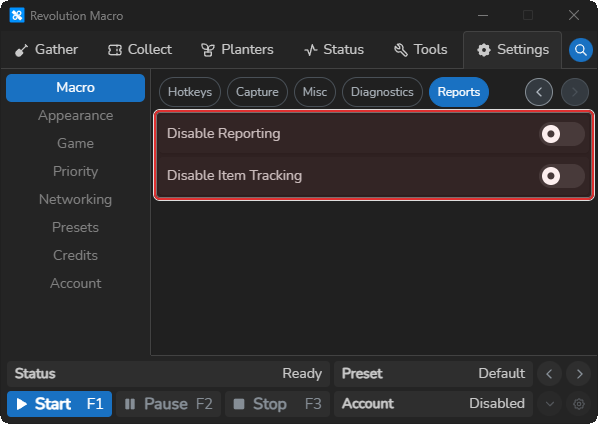Select the Reports sub-tab
This screenshot has height=424, width=598.
[459, 92]
